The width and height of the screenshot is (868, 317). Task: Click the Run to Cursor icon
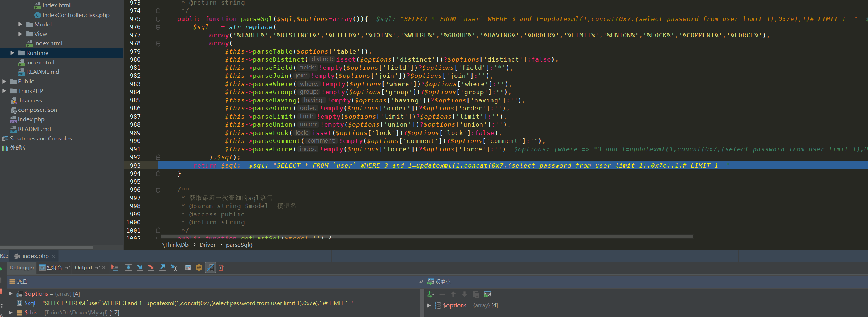pos(174,268)
